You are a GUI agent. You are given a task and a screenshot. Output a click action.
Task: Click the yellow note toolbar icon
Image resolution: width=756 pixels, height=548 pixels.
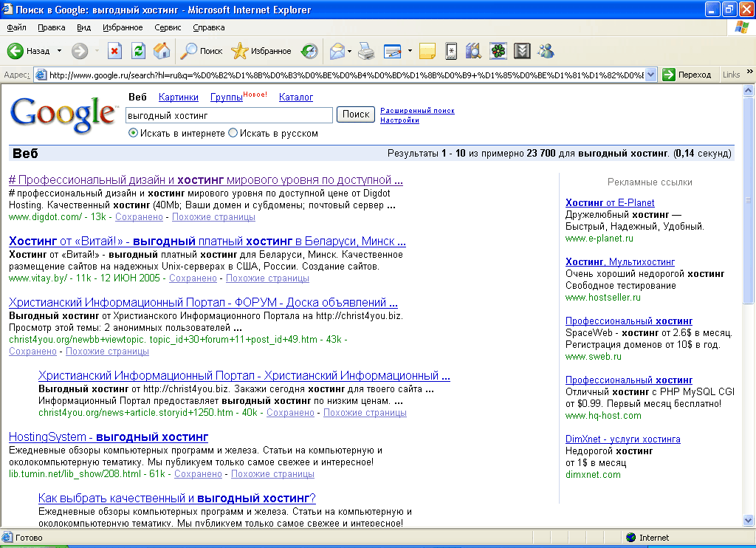(427, 51)
